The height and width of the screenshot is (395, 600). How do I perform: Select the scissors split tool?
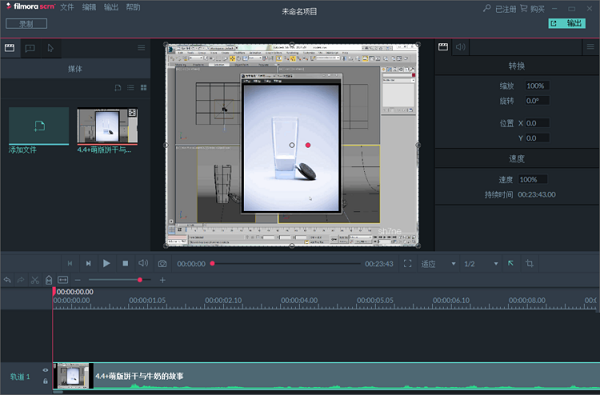(x=35, y=280)
